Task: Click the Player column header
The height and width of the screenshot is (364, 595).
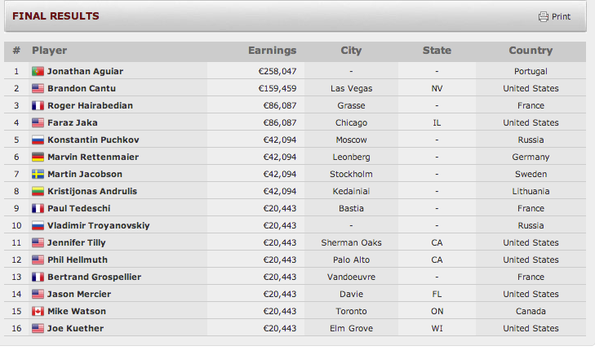Action: click(x=49, y=51)
